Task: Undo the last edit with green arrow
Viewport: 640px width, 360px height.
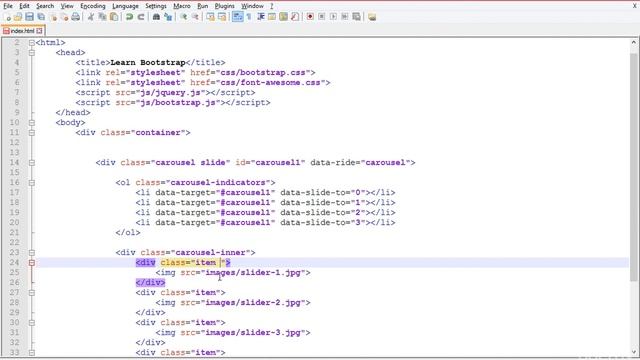Action: [x=129, y=17]
